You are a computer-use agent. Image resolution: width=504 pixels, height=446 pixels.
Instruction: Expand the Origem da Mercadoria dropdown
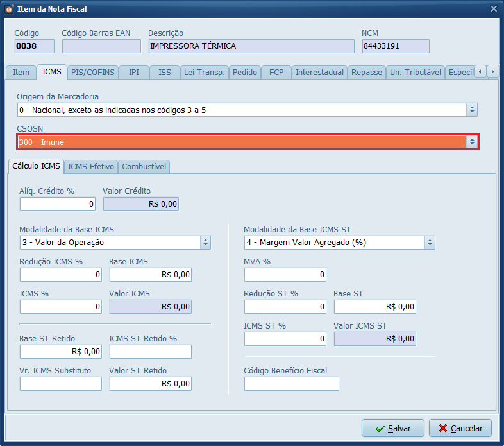click(472, 110)
